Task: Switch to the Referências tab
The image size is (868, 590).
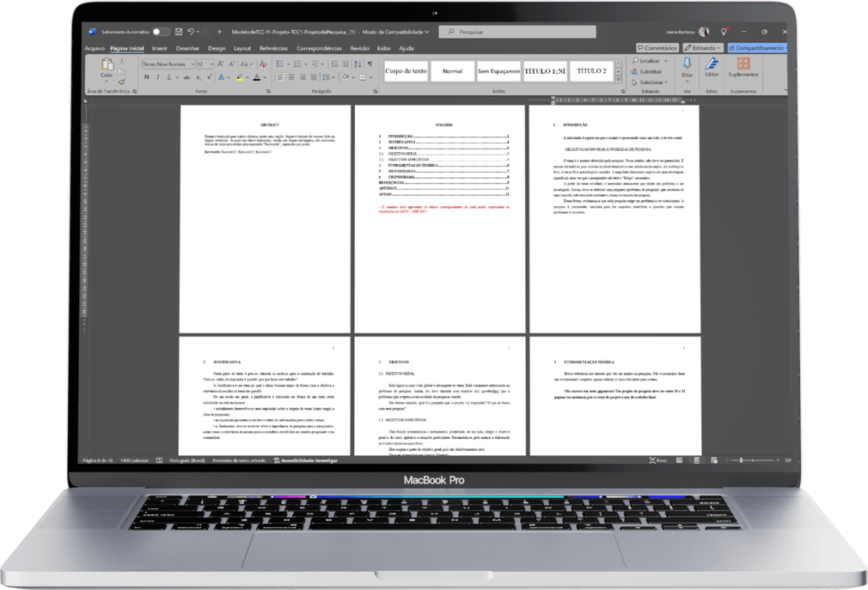Action: pos(273,48)
